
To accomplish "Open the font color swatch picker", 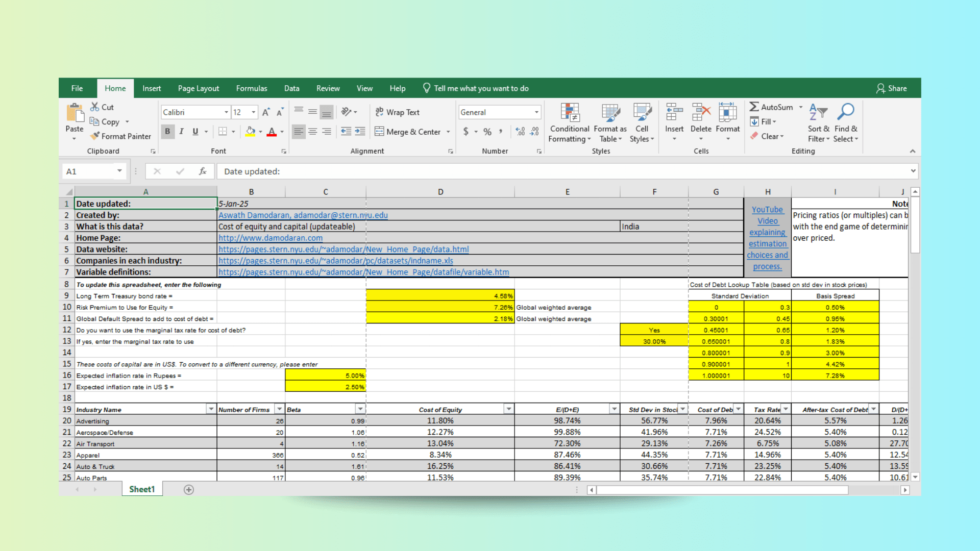I will point(282,131).
